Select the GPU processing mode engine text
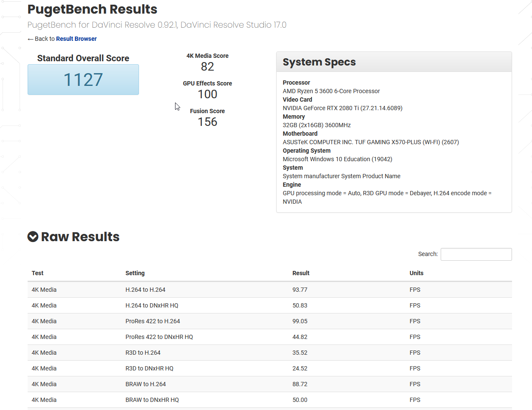Screen dimensions: 532x410 pos(387,197)
